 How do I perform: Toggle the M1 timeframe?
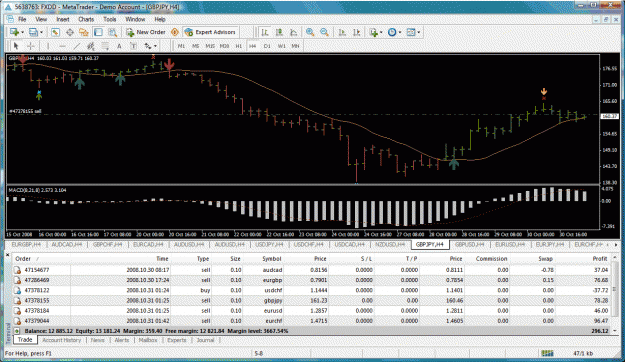[x=181, y=46]
